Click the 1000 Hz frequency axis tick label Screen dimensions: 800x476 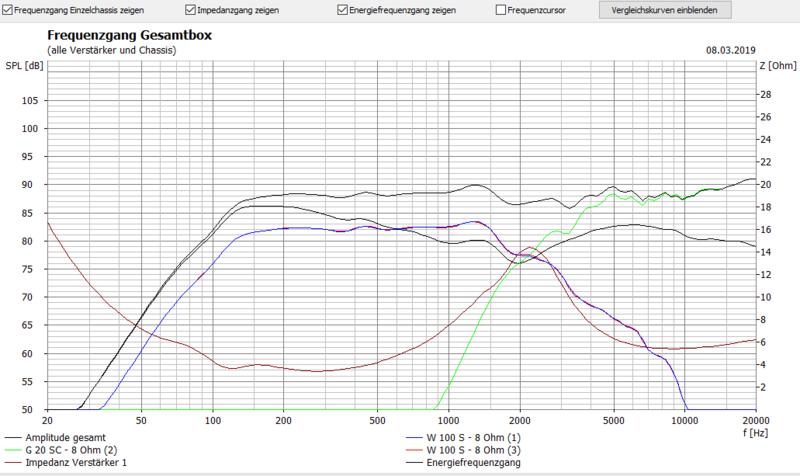(448, 420)
